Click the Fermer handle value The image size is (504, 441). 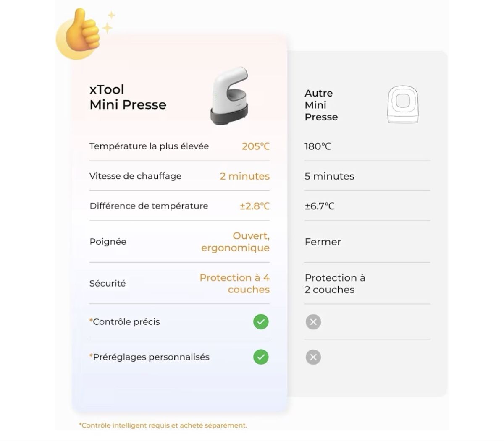click(x=323, y=242)
